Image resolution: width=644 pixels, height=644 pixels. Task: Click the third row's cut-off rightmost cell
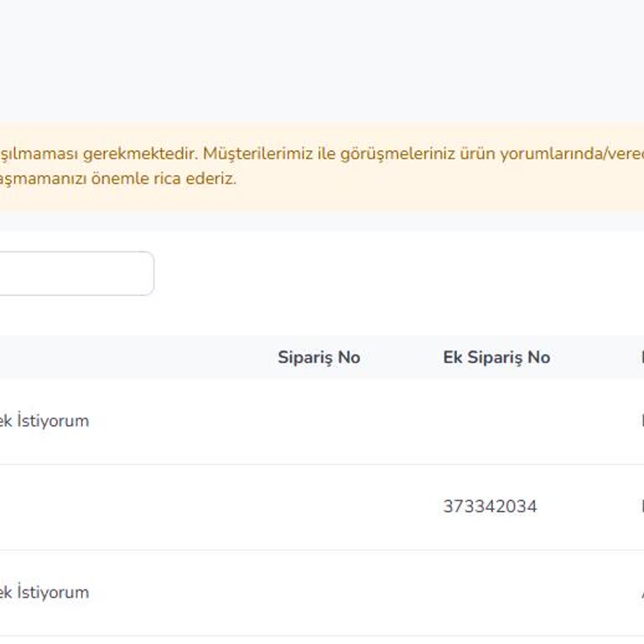641,592
